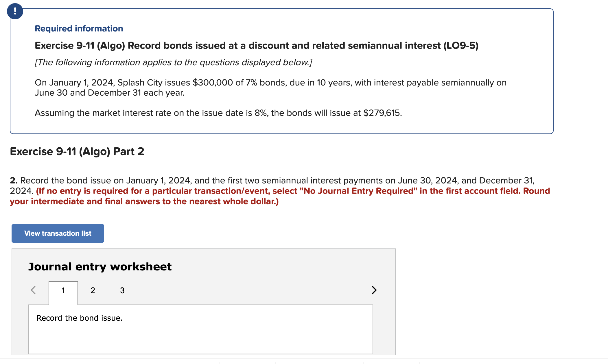This screenshot has width=608, height=364.
Task: Click the active tab indicator on tab 1
Action: tap(63, 290)
